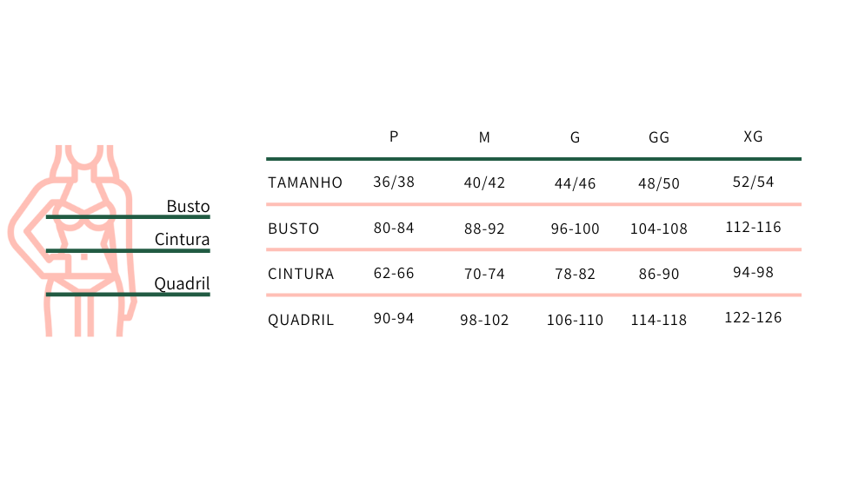The height and width of the screenshot is (504, 852).
Task: Select the 114-118 hip value
Action: coord(659,320)
